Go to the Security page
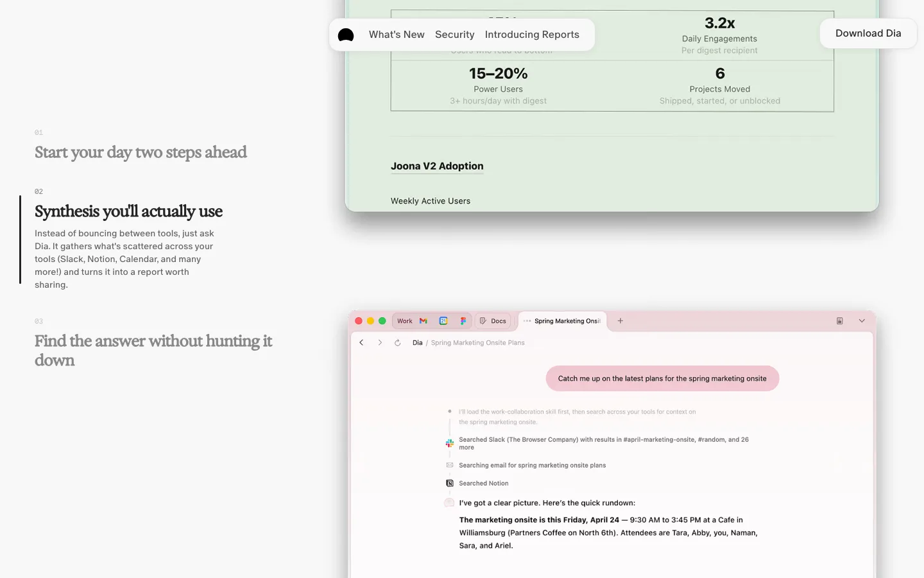This screenshot has width=924, height=578. (455, 35)
